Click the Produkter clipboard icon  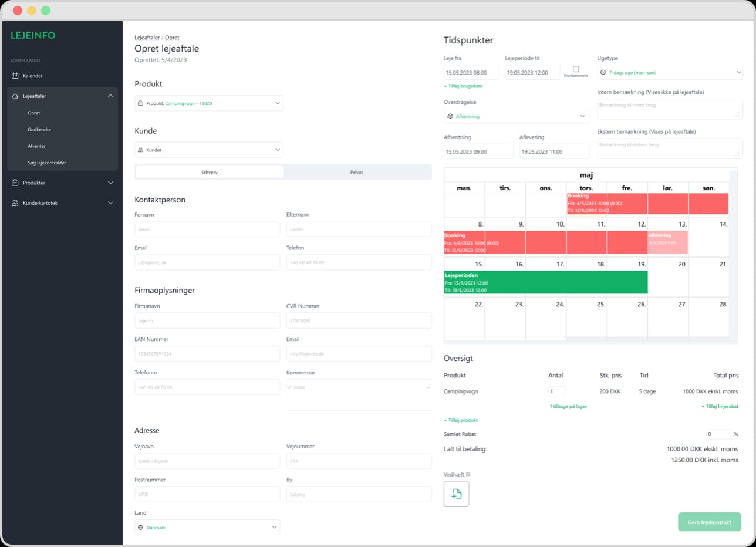(x=15, y=183)
